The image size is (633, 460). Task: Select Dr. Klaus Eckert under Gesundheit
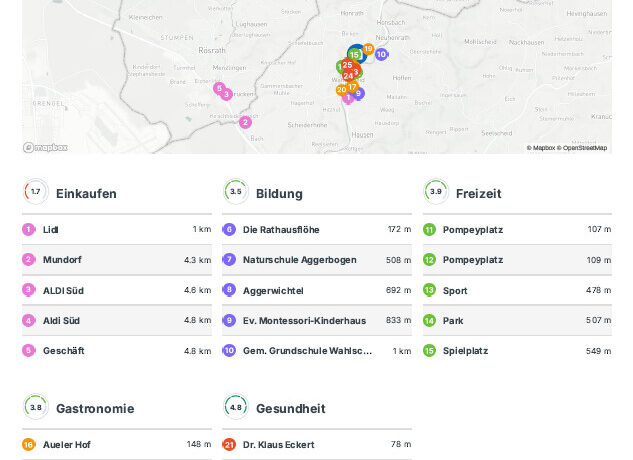[317, 445]
